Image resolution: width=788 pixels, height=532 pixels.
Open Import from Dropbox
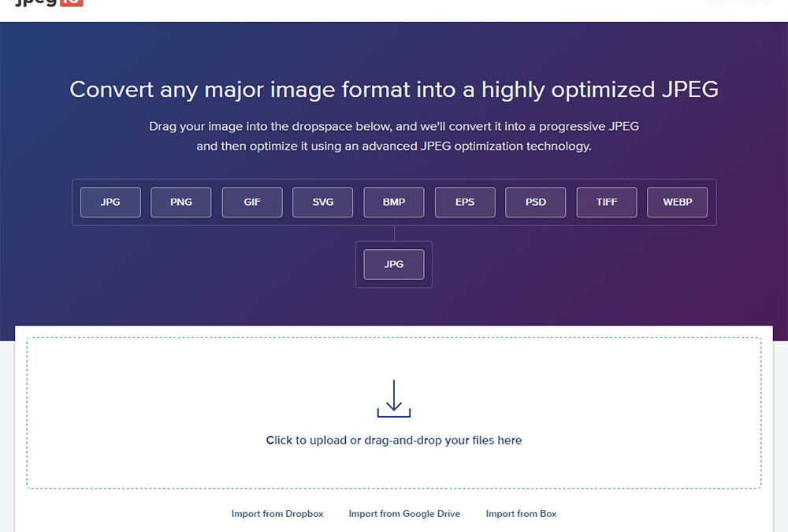(x=277, y=514)
